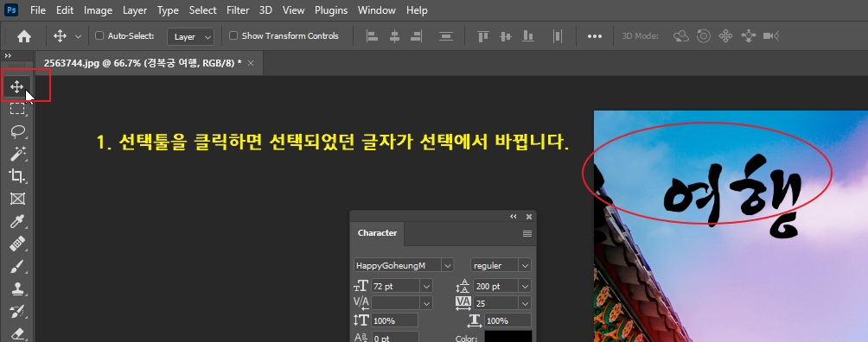
Task: Open the View menu
Action: coord(293,10)
